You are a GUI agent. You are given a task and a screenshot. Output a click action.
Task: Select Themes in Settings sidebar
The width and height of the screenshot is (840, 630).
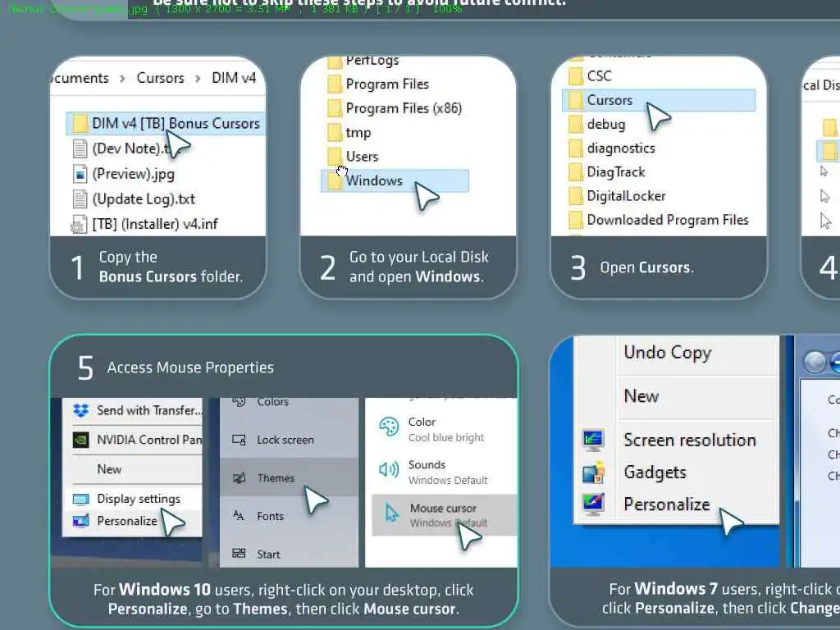pyautogui.click(x=290, y=477)
